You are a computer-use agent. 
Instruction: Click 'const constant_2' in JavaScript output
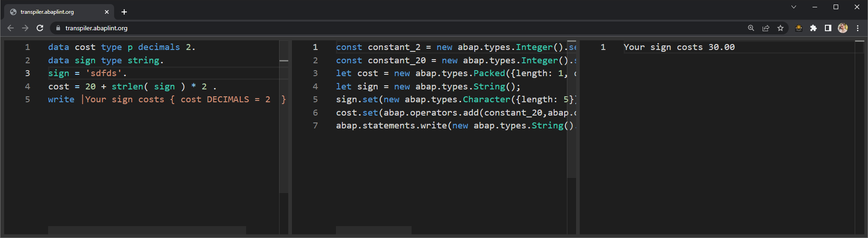pyautogui.click(x=378, y=47)
